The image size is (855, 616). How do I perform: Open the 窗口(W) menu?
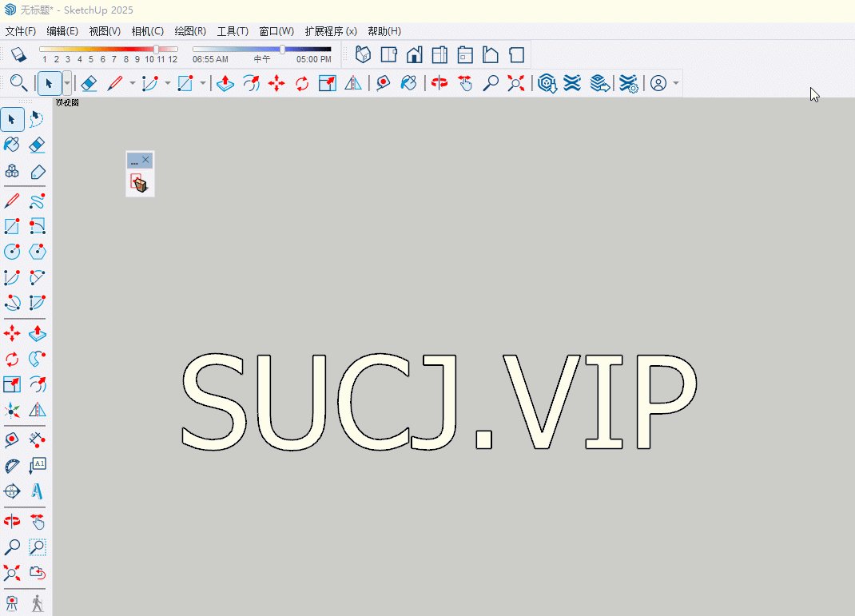[276, 31]
